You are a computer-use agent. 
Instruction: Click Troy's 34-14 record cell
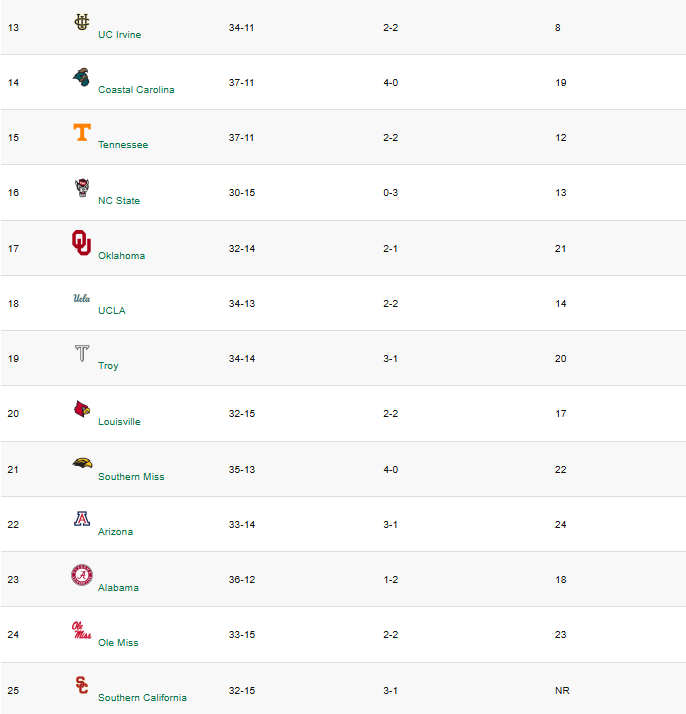point(242,358)
